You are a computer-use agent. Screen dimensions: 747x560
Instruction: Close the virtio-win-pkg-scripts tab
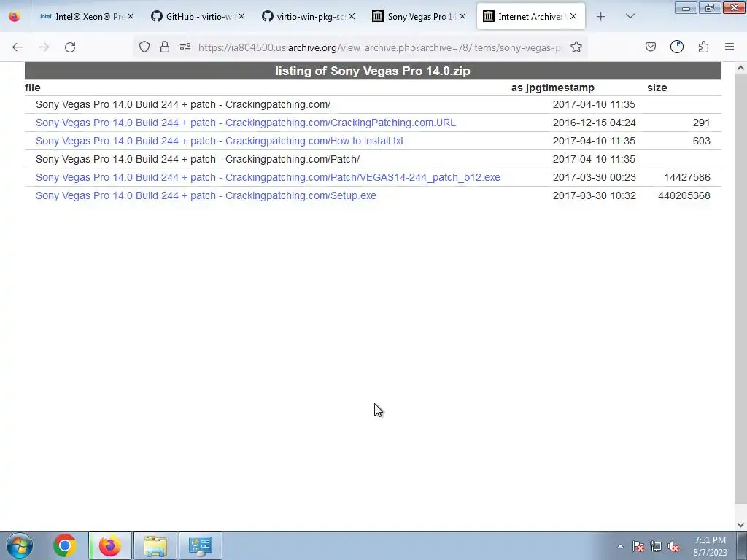(352, 16)
